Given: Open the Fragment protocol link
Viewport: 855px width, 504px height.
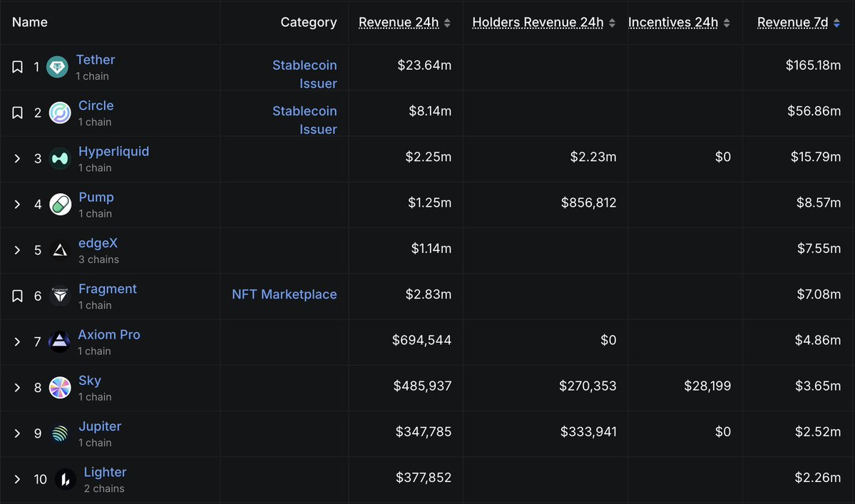Looking at the screenshot, I should click(108, 288).
